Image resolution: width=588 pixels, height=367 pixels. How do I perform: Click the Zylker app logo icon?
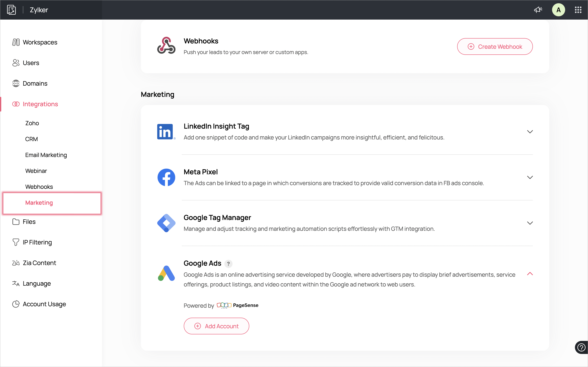[x=11, y=10]
